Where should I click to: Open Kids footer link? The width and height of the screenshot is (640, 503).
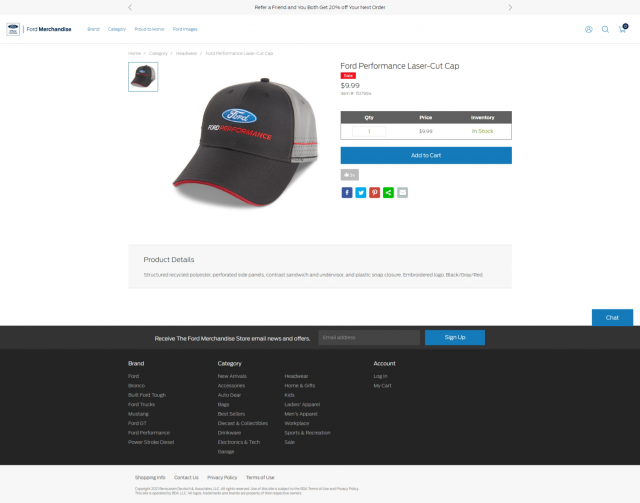[289, 395]
